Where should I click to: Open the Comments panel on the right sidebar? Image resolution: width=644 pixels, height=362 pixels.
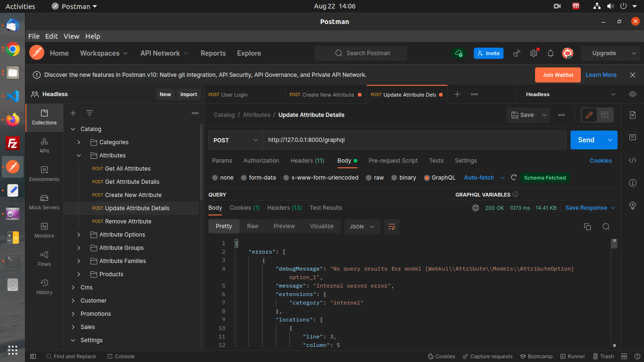(x=633, y=137)
